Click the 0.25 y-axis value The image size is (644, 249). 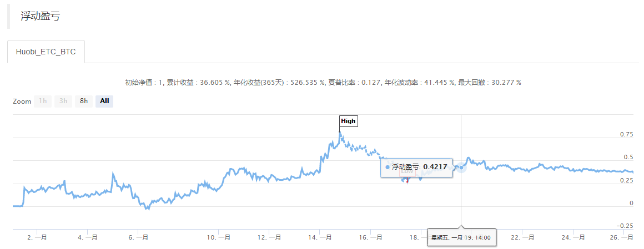pos(626,180)
